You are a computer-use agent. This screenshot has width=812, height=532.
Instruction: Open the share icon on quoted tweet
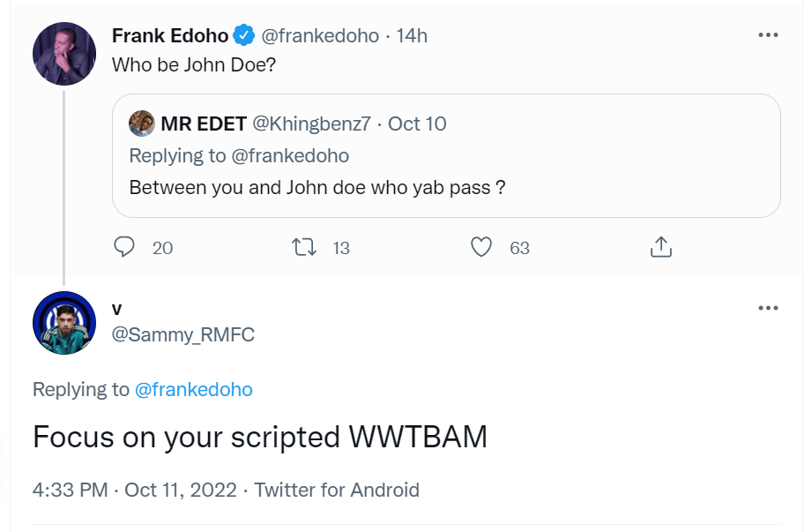pyautogui.click(x=659, y=248)
